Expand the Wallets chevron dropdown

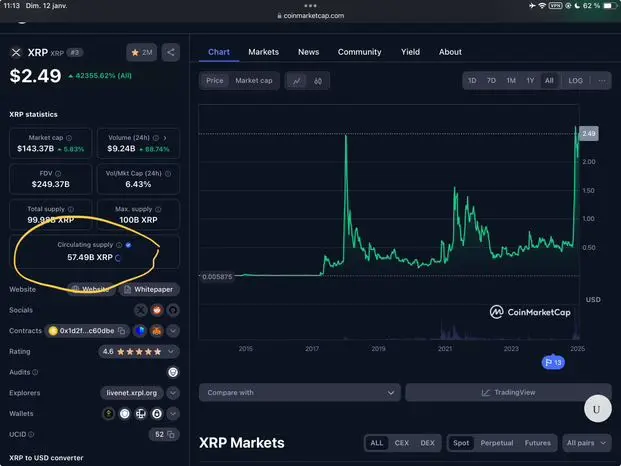pyautogui.click(x=173, y=414)
